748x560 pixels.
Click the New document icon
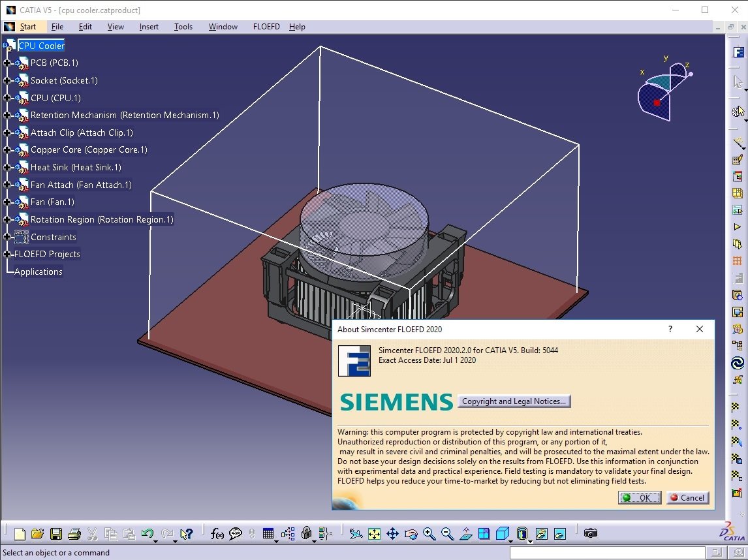[x=20, y=534]
